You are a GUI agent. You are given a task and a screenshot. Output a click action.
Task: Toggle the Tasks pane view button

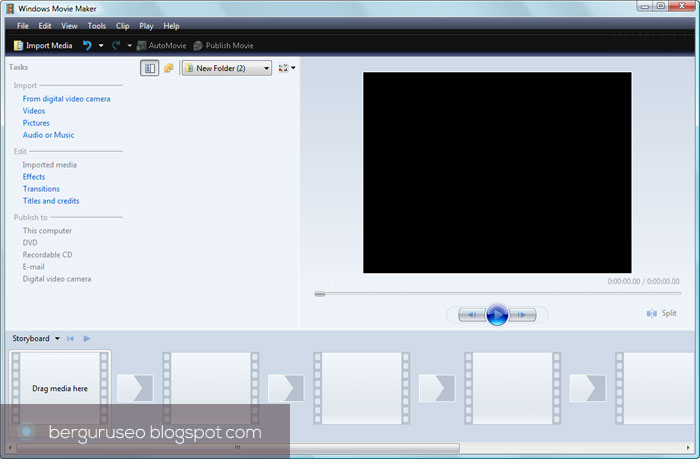tap(150, 68)
